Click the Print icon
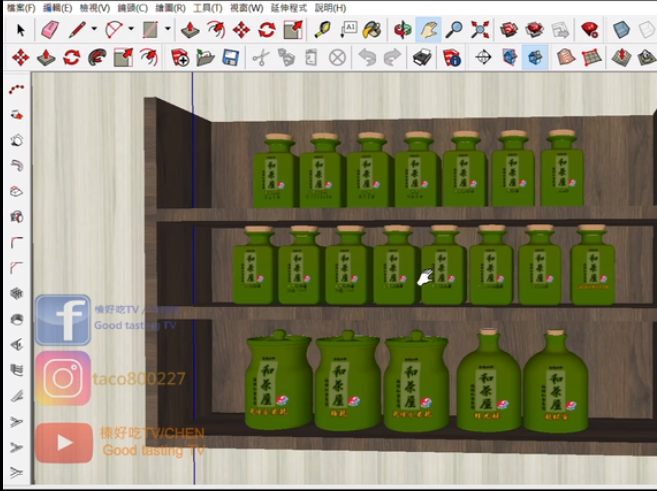The image size is (657, 491). click(422, 57)
